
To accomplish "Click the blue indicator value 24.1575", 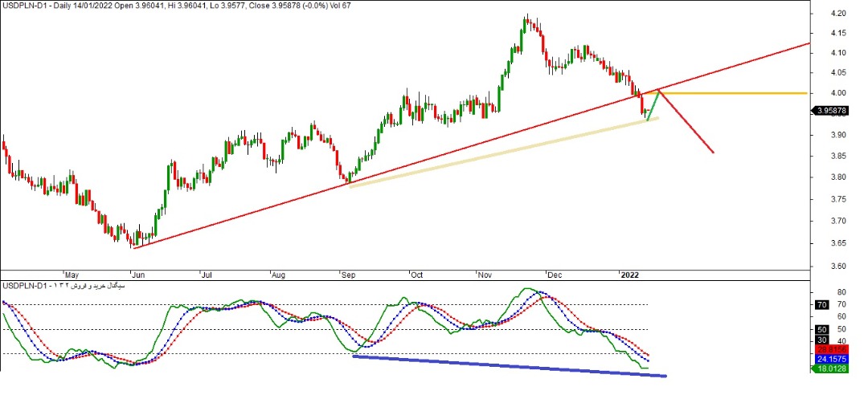I will (832, 359).
